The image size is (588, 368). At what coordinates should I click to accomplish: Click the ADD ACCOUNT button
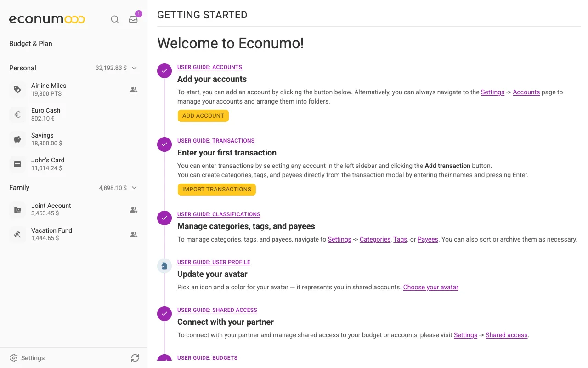[203, 115]
